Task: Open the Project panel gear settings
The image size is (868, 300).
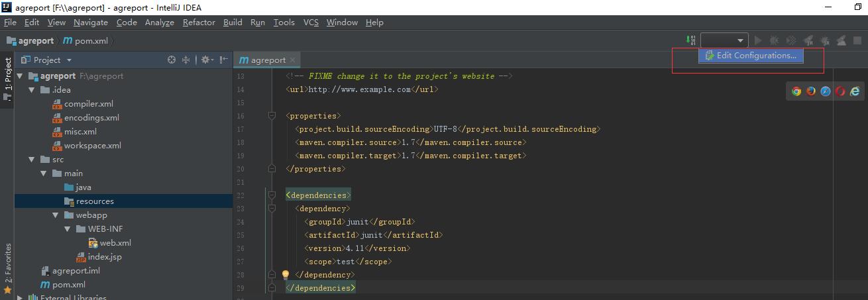Action: click(x=205, y=60)
